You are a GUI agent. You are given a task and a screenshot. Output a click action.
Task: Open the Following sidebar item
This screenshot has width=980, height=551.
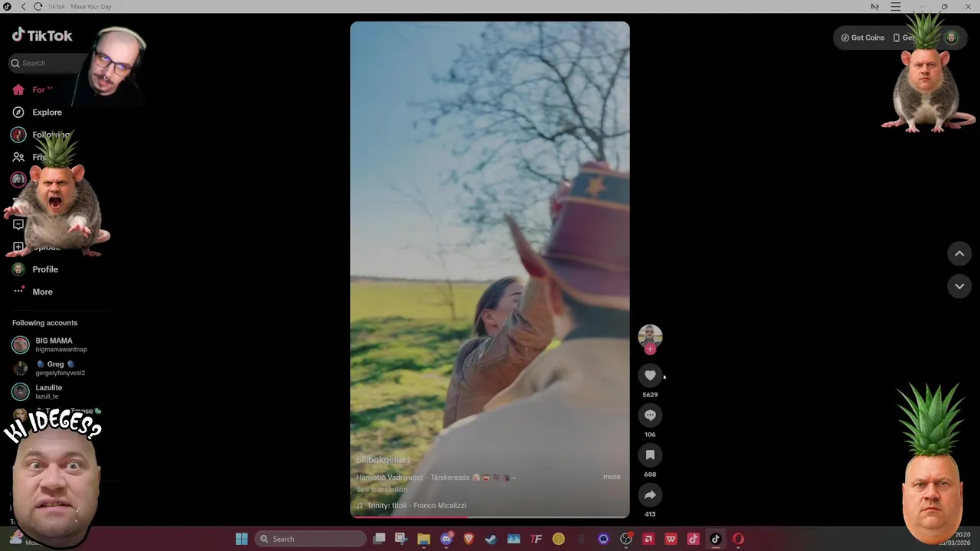pyautogui.click(x=51, y=135)
